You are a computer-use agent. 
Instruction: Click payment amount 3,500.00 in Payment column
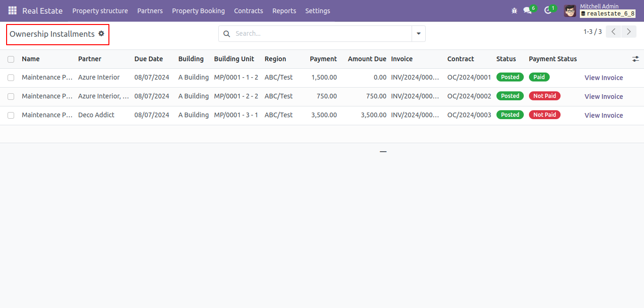[324, 115]
